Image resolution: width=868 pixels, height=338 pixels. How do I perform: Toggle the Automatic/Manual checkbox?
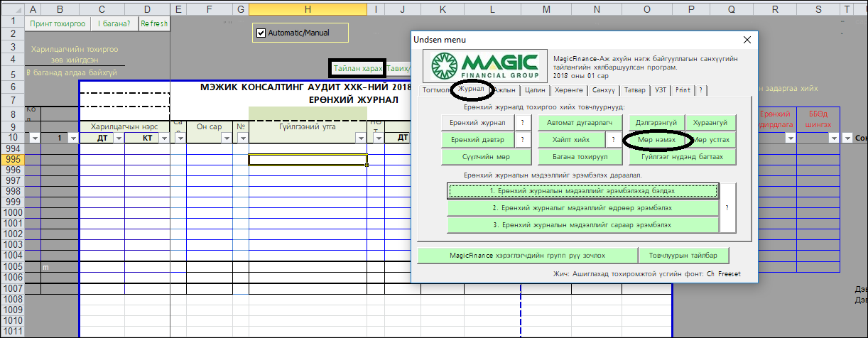261,33
